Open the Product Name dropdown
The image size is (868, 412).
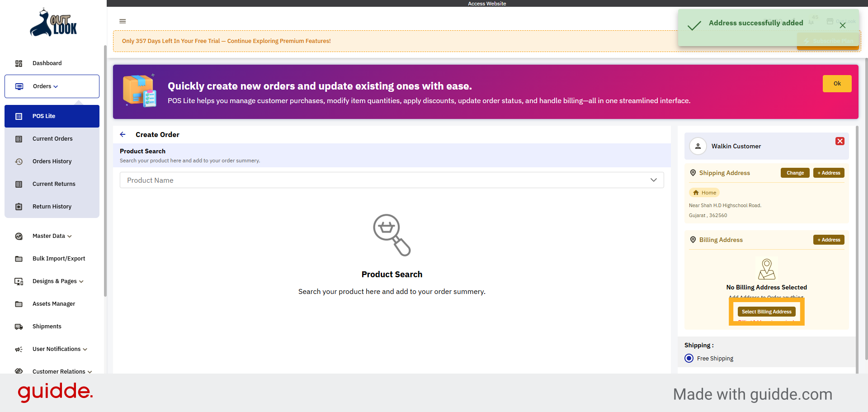[x=653, y=180]
